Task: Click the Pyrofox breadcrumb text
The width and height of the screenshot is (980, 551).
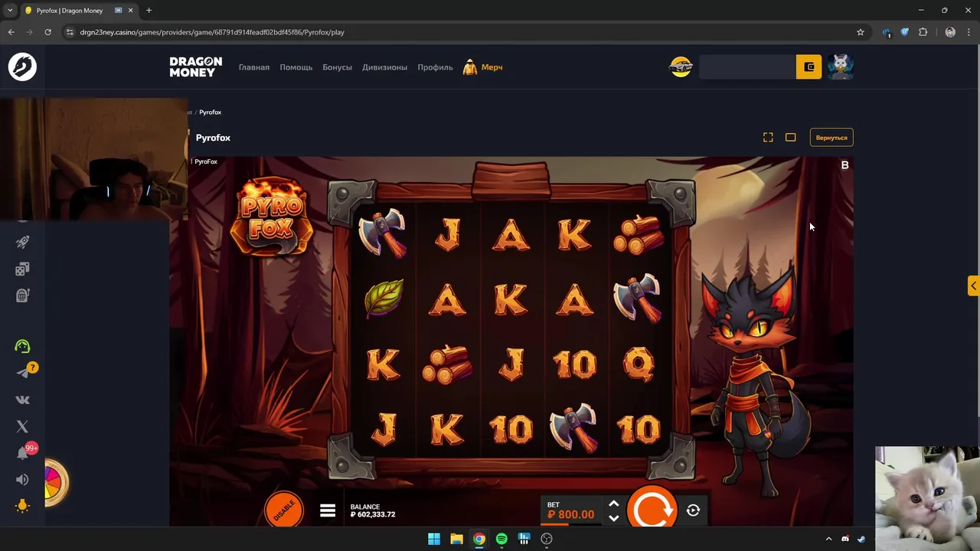Action: [x=211, y=112]
